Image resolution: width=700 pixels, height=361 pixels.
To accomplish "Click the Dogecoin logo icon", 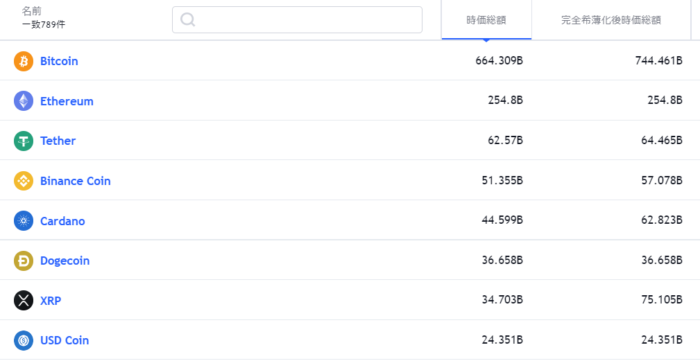I will pyautogui.click(x=23, y=261).
